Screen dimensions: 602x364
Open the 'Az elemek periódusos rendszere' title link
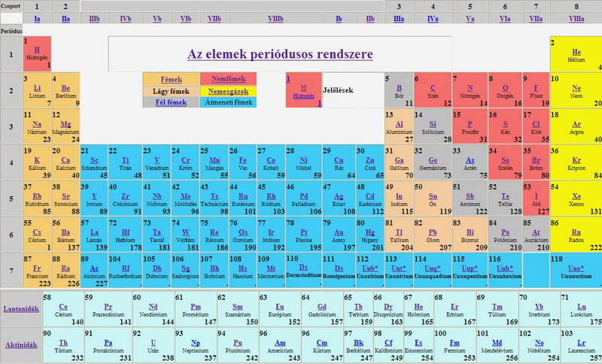pyautogui.click(x=280, y=54)
